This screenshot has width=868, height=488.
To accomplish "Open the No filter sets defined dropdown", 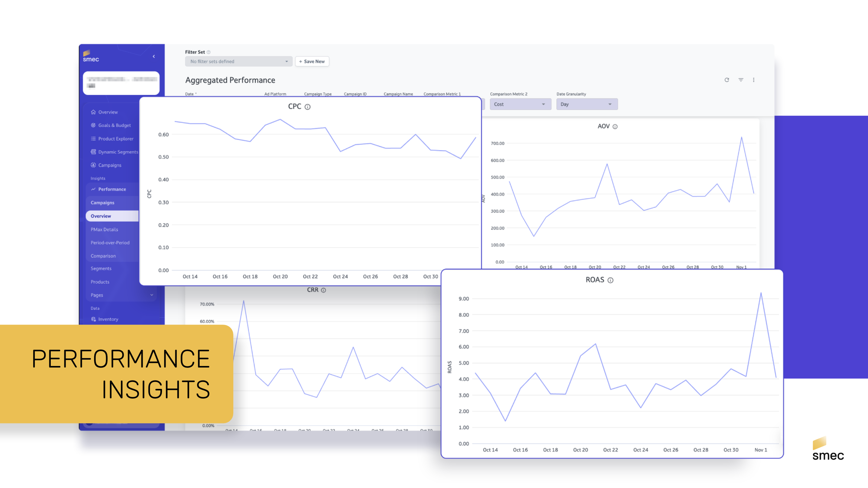I will (238, 61).
